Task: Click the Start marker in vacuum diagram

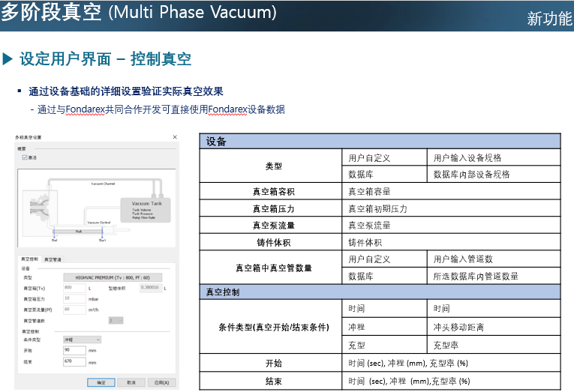Action: coord(102,241)
